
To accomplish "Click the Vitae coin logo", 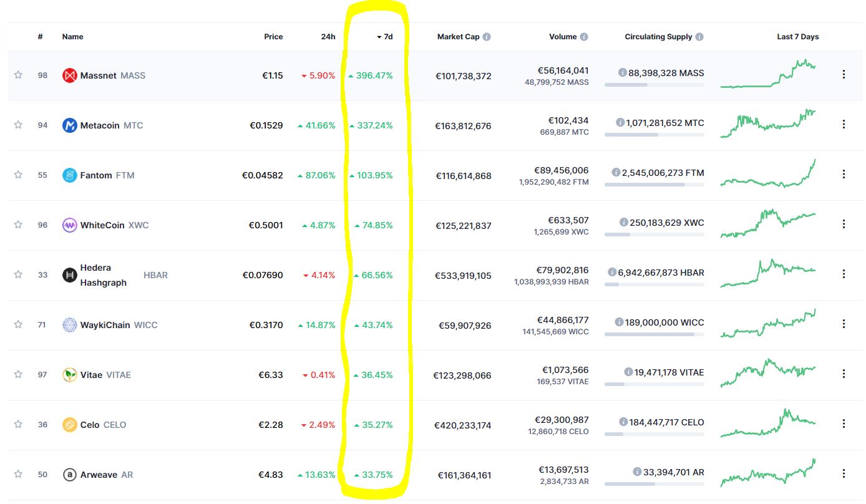I will tap(70, 375).
